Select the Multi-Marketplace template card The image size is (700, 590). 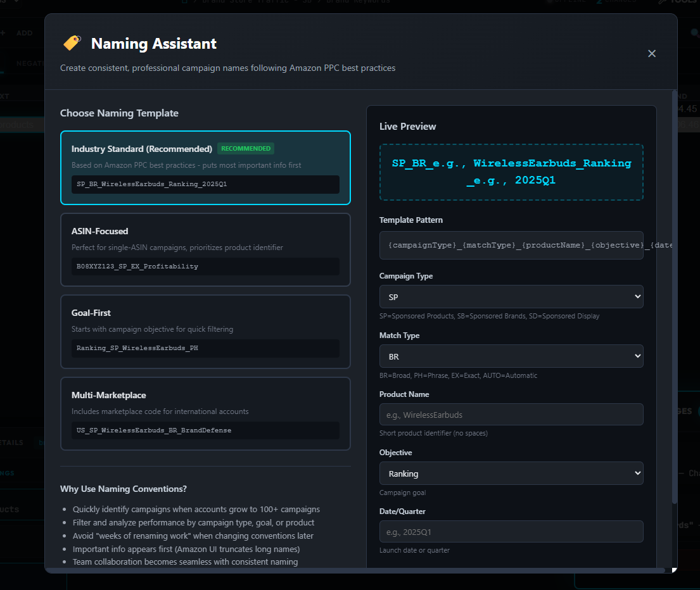coord(205,413)
